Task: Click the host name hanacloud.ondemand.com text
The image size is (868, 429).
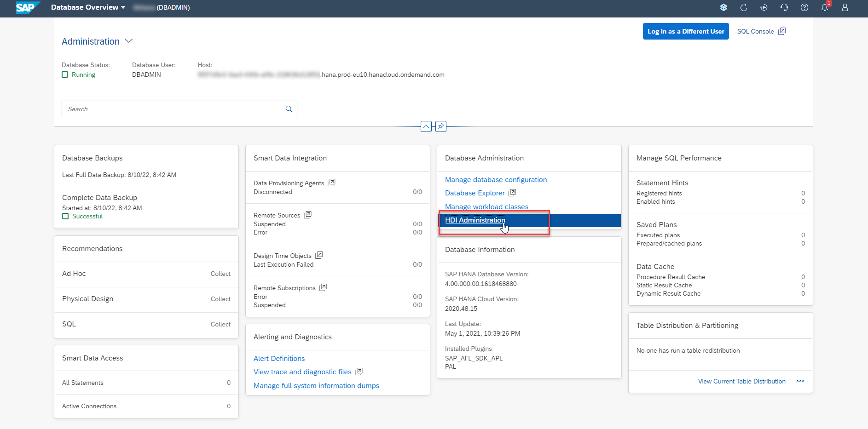Action: pos(321,74)
